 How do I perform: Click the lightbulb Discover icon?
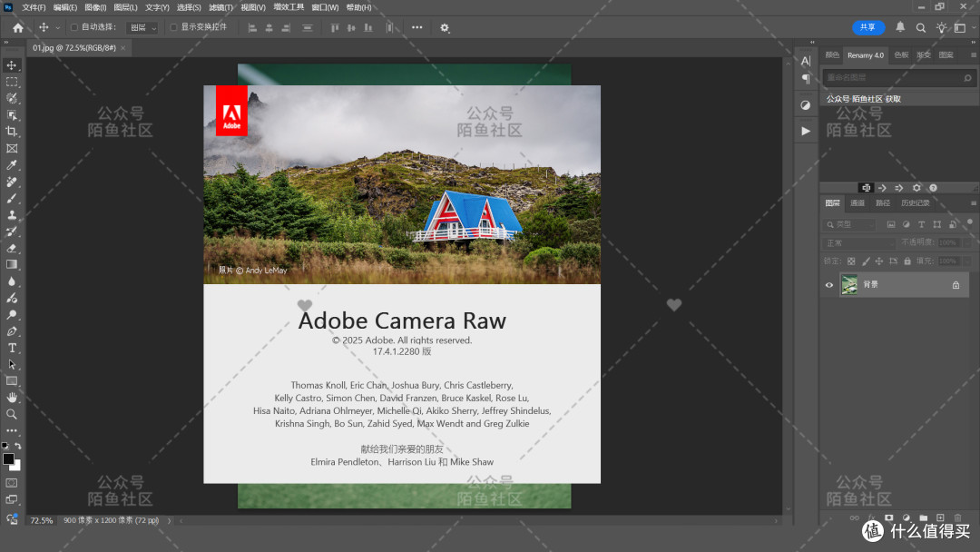(x=941, y=27)
